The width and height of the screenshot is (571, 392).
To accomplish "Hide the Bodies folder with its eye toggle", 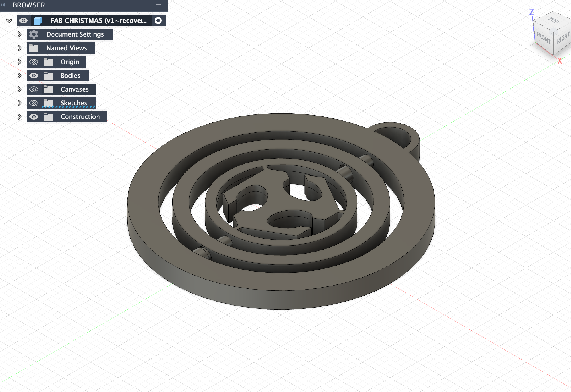I will point(34,75).
